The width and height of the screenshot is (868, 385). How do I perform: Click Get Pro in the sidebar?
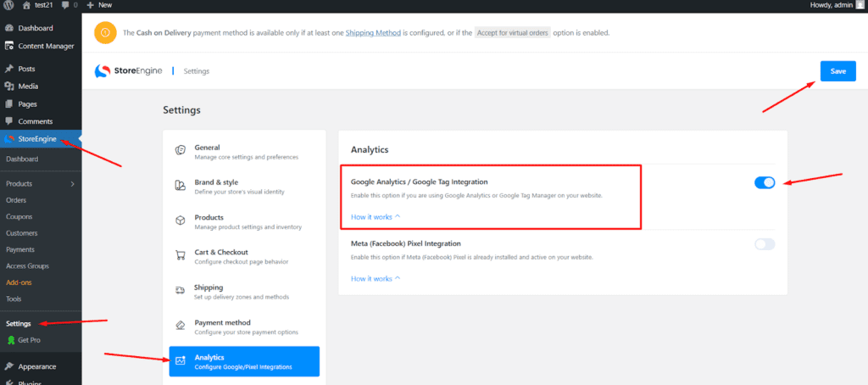30,340
